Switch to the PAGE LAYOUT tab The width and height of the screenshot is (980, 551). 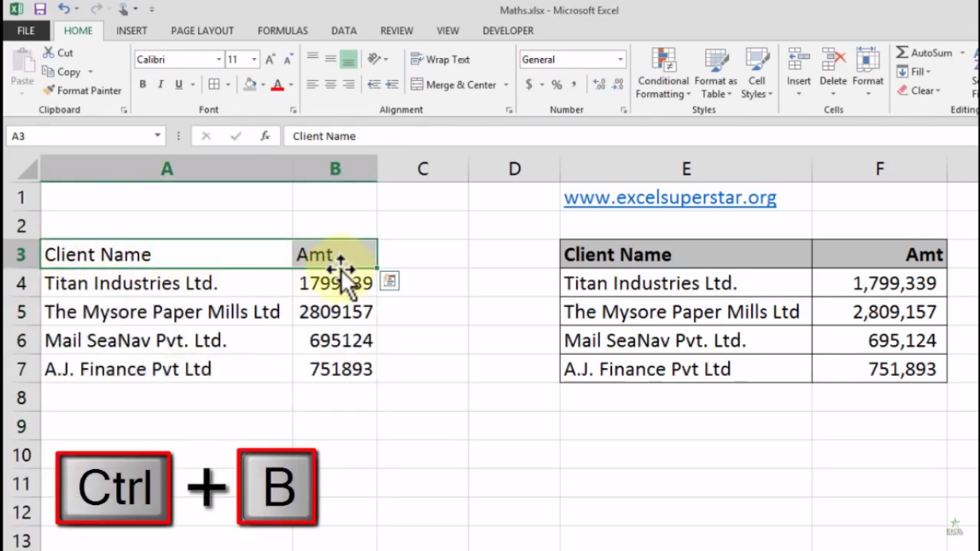(x=203, y=31)
